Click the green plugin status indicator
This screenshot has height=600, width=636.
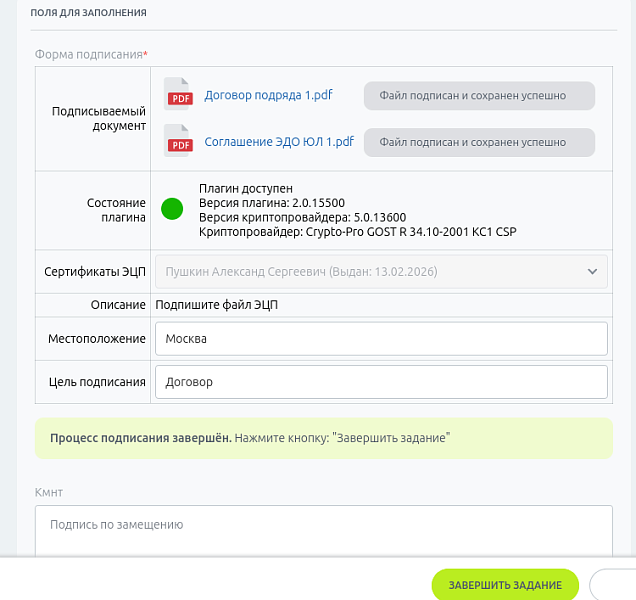click(x=172, y=209)
